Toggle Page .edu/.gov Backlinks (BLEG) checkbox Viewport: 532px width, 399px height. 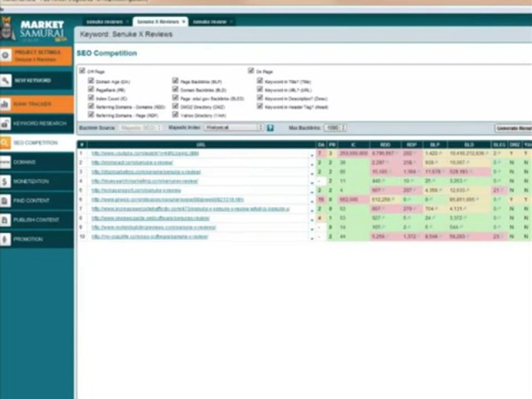175,98
